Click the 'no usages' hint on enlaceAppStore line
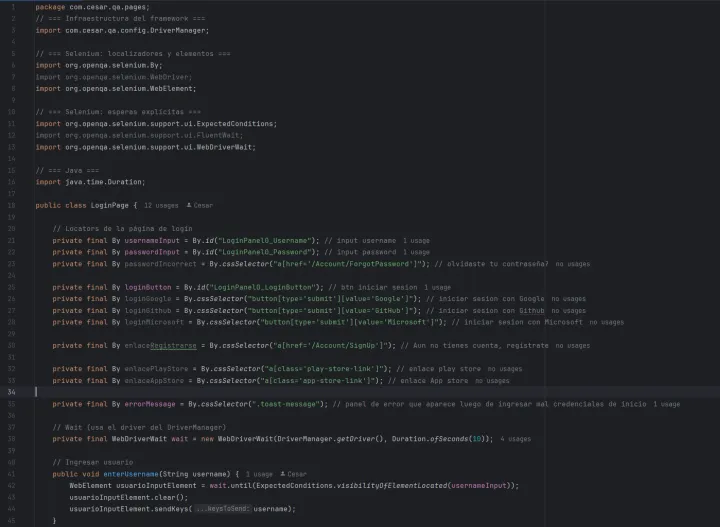This screenshot has width=720, height=527. [492, 381]
